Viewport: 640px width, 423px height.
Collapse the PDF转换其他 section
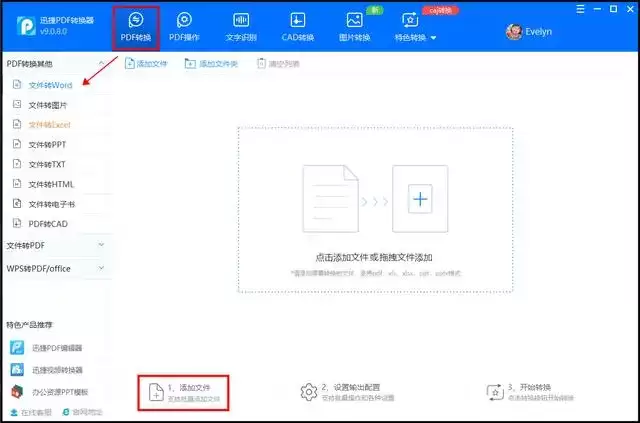click(101, 63)
